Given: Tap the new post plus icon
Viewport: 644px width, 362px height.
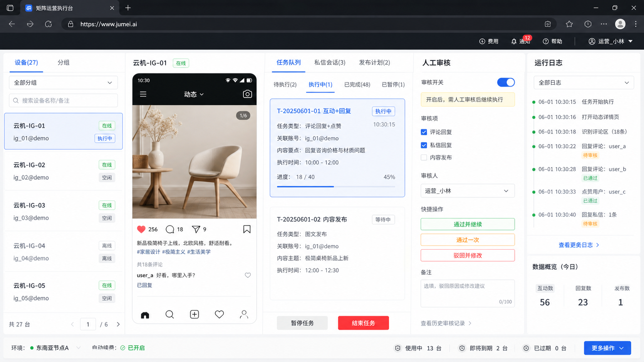Looking at the screenshot, I should [195, 314].
